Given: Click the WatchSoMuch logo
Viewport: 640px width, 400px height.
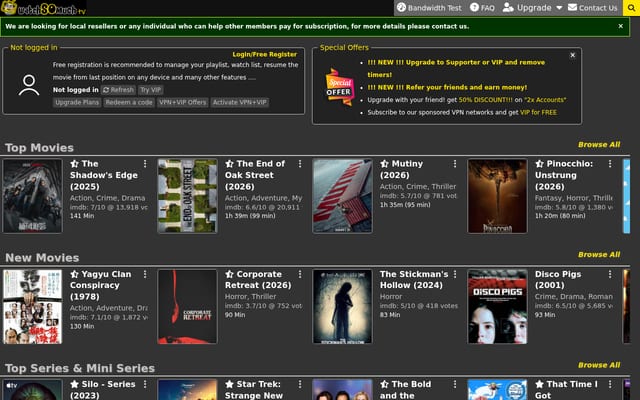Looking at the screenshot, I should coord(43,8).
